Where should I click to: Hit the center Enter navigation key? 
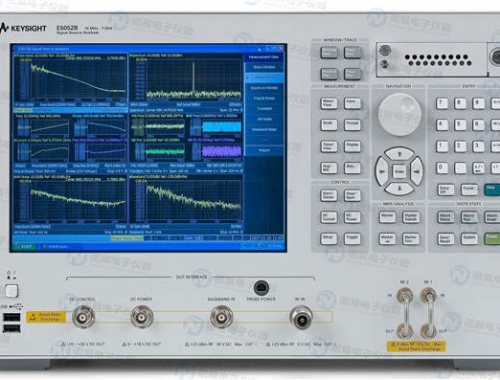[x=400, y=171]
